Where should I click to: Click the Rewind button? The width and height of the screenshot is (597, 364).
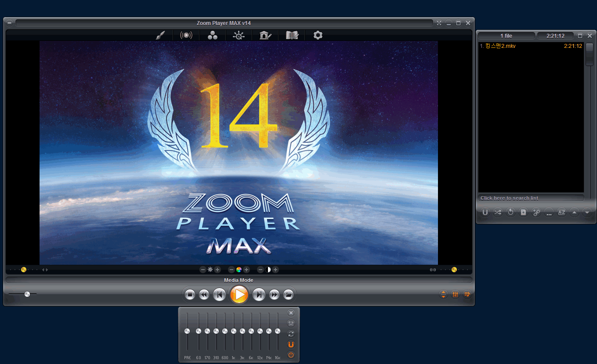(204, 295)
